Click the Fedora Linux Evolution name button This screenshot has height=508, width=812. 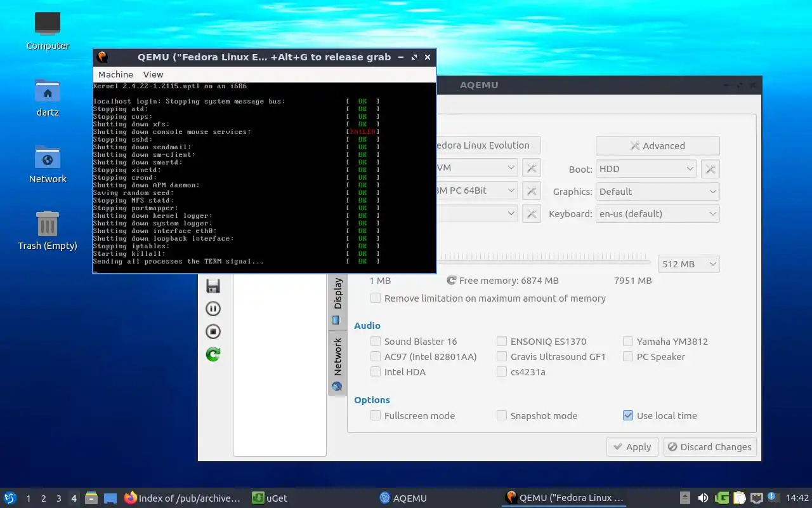487,145
